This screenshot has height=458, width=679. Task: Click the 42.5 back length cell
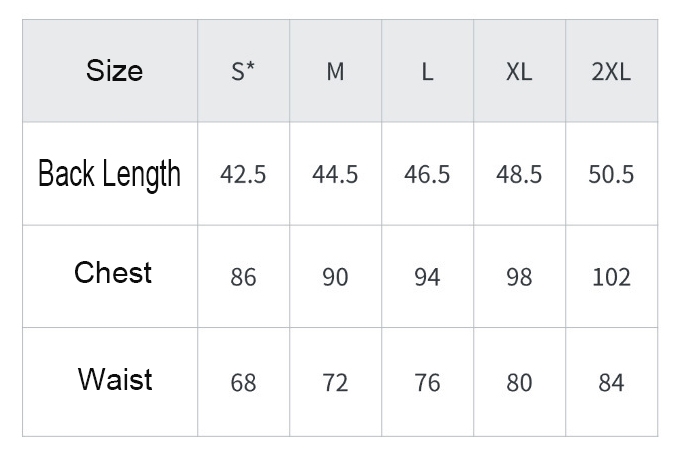(x=243, y=174)
